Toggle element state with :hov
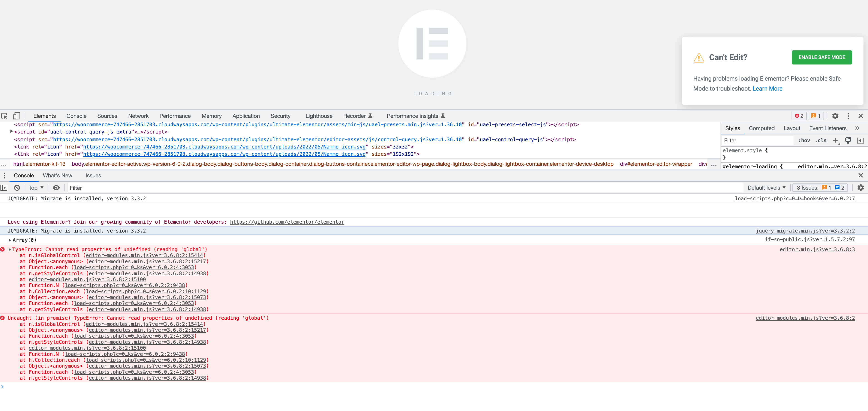Screen dimensions: 868x411 click(x=805, y=141)
